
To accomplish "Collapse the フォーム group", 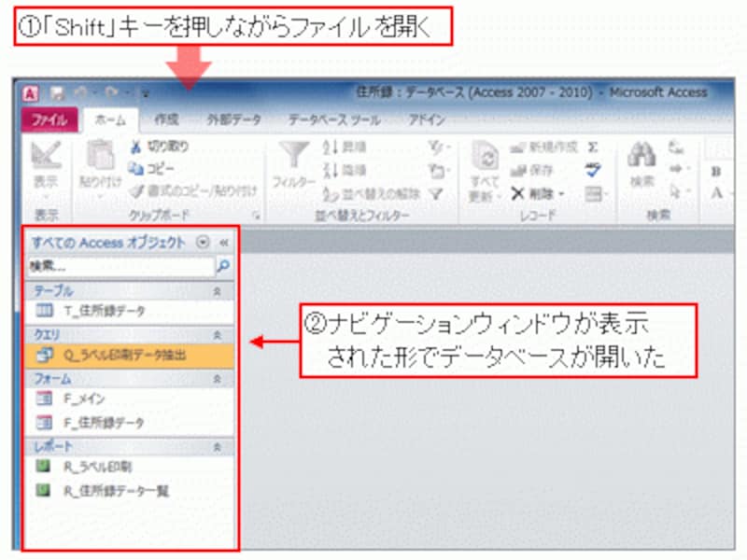I will click(218, 379).
